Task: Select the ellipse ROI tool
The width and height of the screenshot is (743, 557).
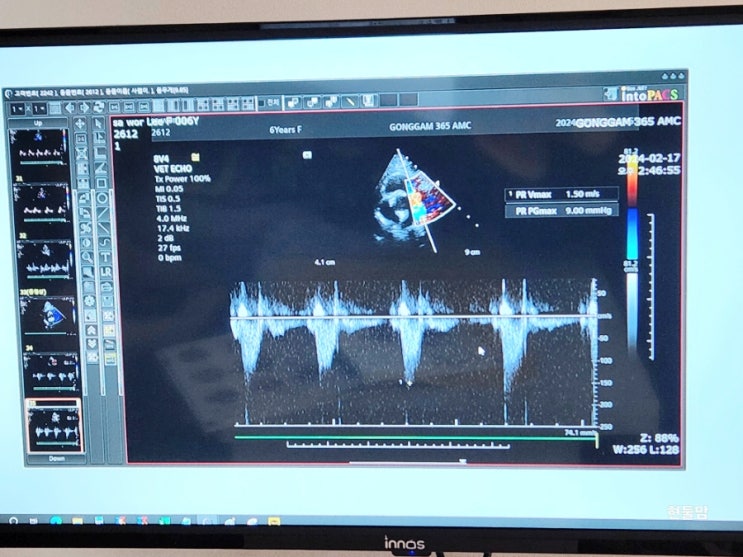Action: click(102, 198)
